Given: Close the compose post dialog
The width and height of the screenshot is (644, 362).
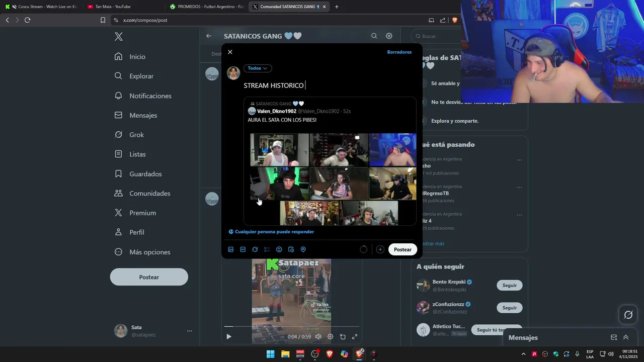Looking at the screenshot, I should click(230, 52).
